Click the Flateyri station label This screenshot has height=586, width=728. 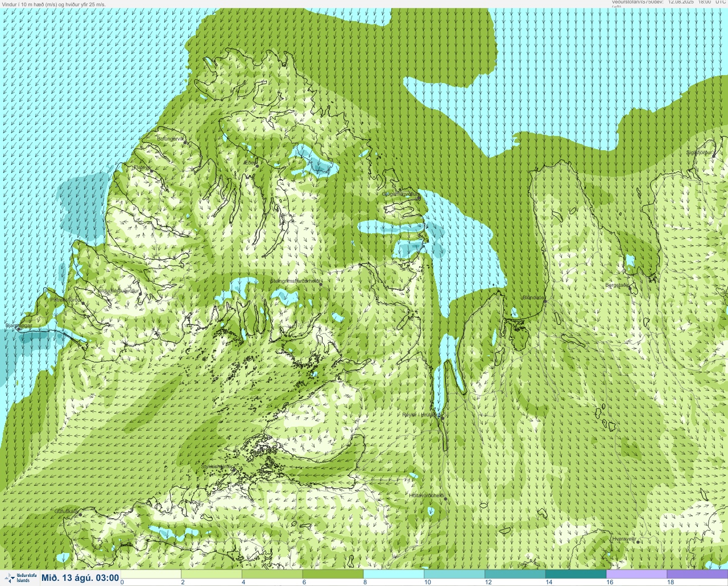coord(142,167)
